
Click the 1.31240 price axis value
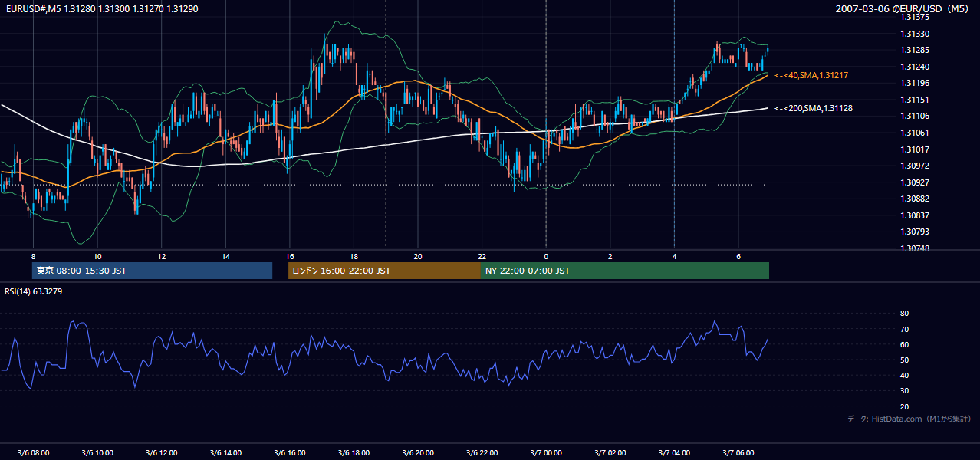click(x=916, y=67)
